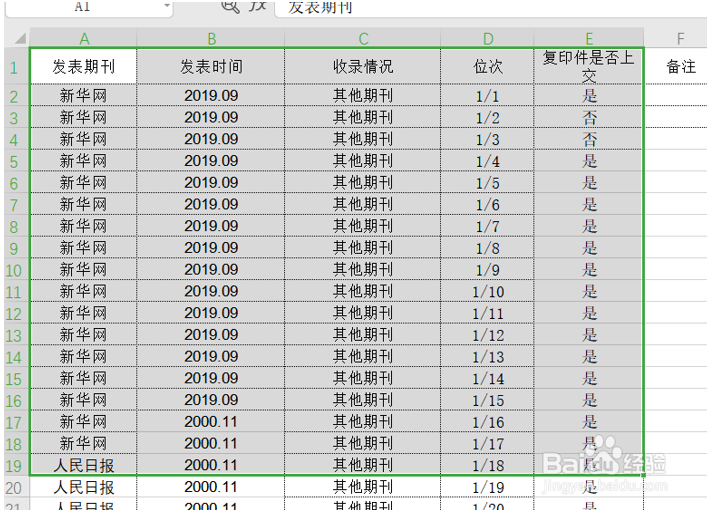Click 其他期刊 in row 10
The image size is (707, 510).
[363, 270]
